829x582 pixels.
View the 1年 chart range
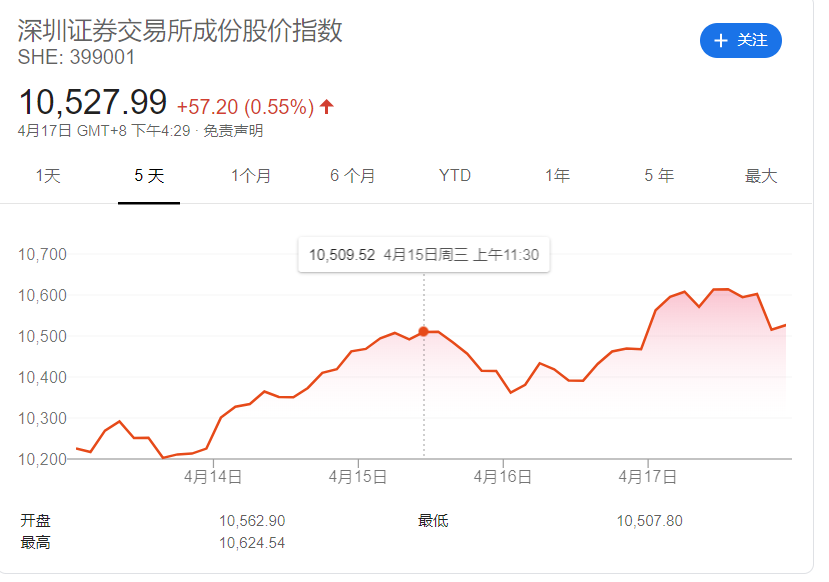click(557, 176)
